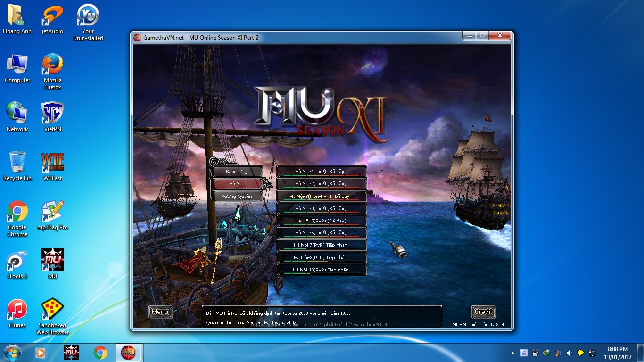Select the WTFast desktop shortcut
The height and width of the screenshot is (362, 644).
[52, 166]
